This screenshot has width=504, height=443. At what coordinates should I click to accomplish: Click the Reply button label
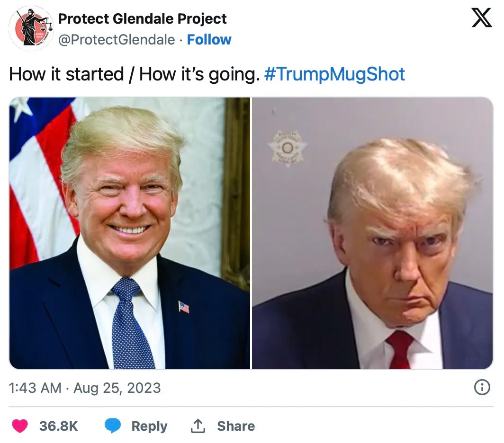point(150,426)
